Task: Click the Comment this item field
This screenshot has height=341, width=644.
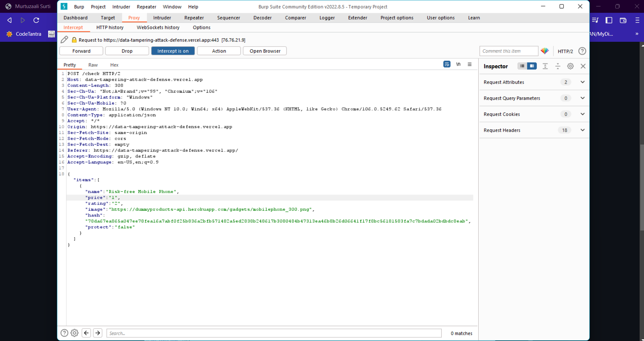Action: [508, 51]
